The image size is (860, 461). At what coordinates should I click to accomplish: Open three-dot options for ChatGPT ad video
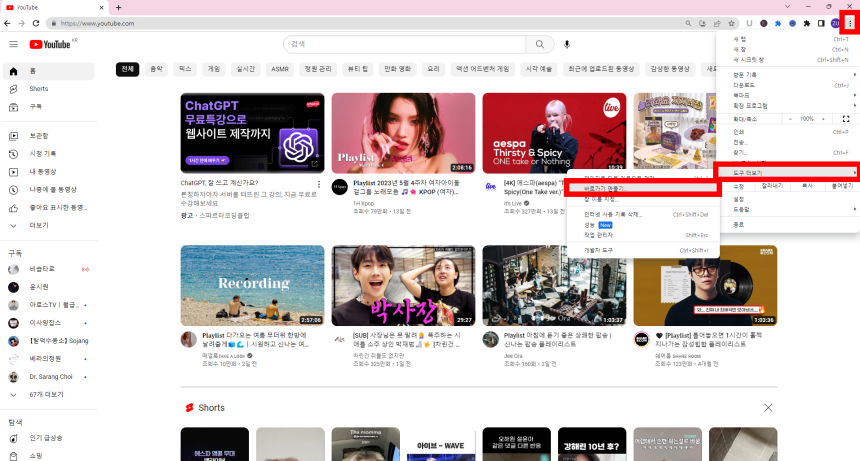tap(319, 184)
